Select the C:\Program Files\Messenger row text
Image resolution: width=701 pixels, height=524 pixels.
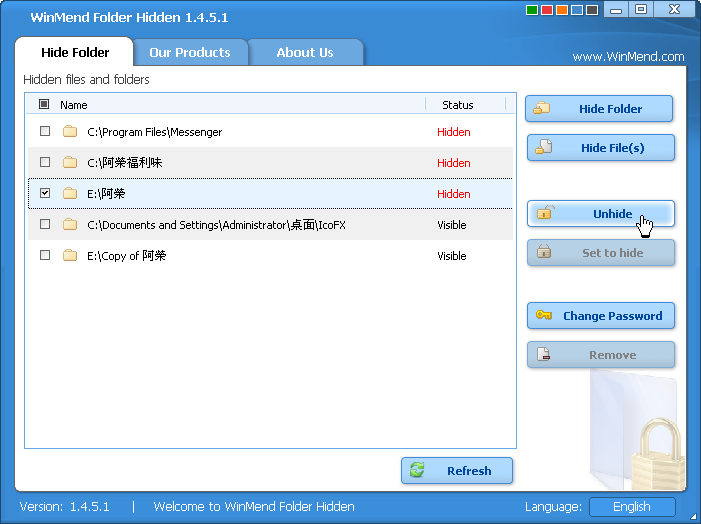(x=155, y=132)
